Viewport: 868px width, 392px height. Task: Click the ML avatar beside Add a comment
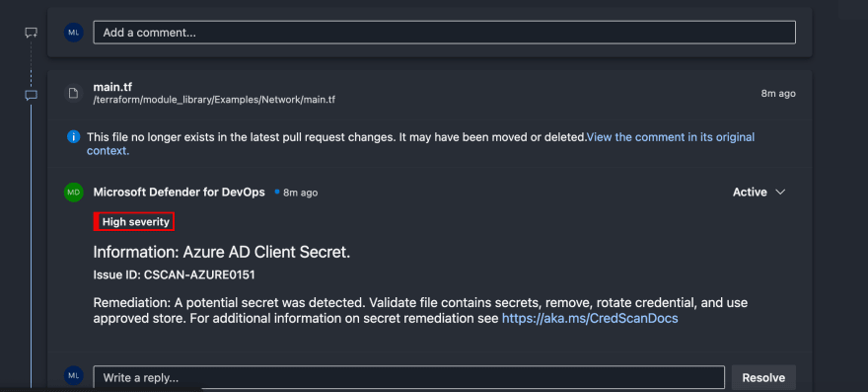[74, 33]
